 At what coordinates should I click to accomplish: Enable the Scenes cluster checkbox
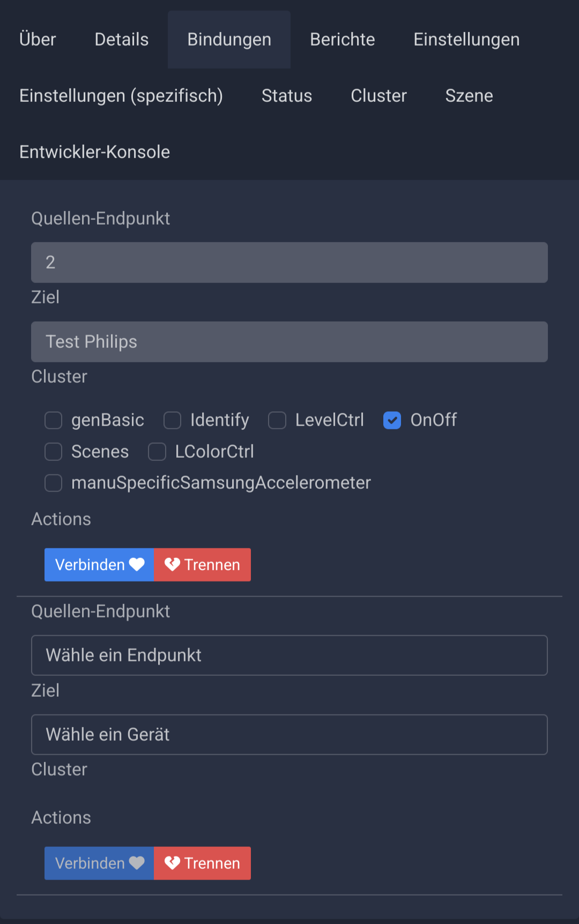[53, 452]
